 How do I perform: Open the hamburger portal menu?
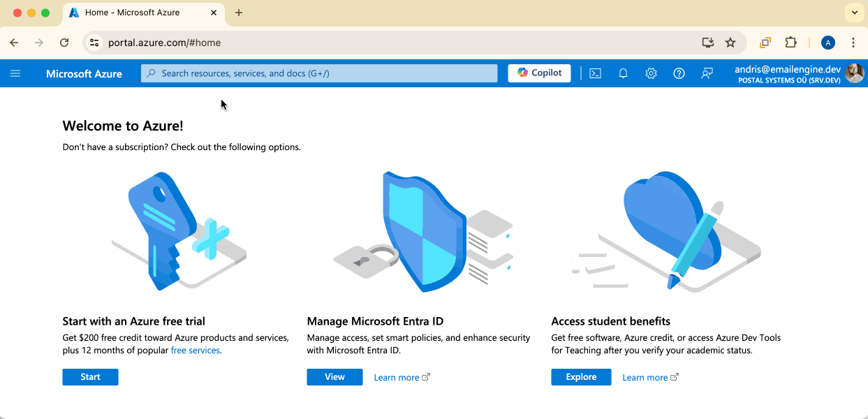point(15,73)
